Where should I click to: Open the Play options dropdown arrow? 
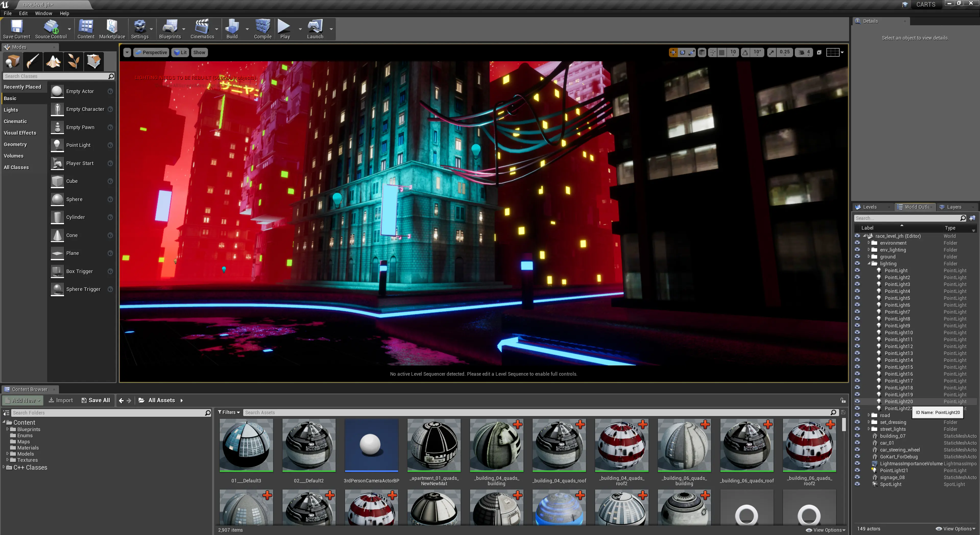click(300, 29)
